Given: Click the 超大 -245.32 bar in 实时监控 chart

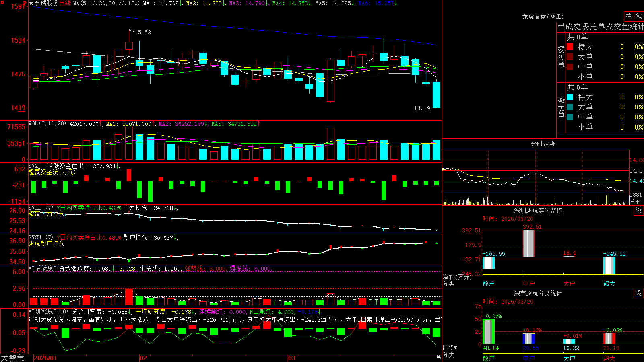Looking at the screenshot, I should pyautogui.click(x=609, y=265).
